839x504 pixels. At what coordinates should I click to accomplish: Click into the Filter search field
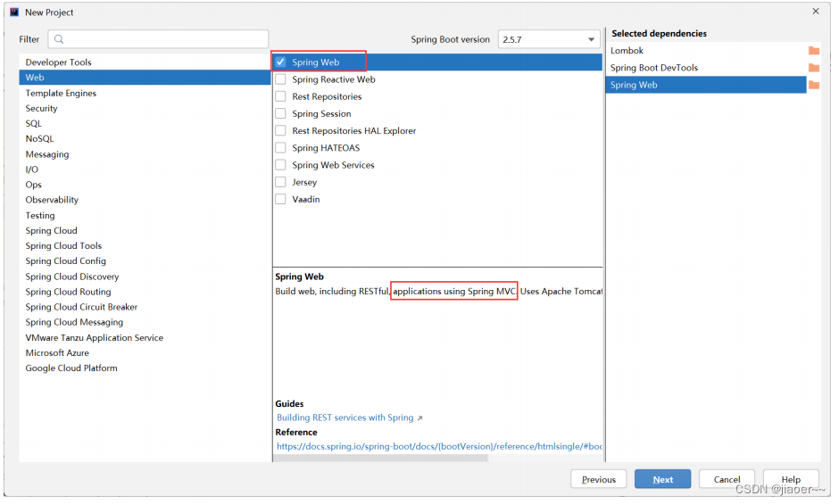[x=158, y=39]
